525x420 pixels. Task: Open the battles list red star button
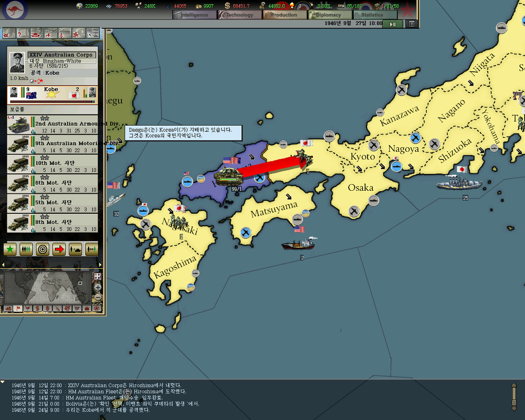pos(78,33)
